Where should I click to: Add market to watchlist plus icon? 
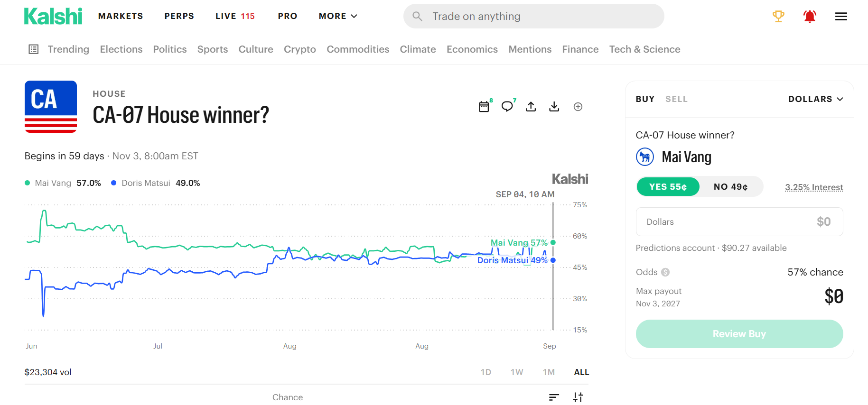[x=578, y=107]
